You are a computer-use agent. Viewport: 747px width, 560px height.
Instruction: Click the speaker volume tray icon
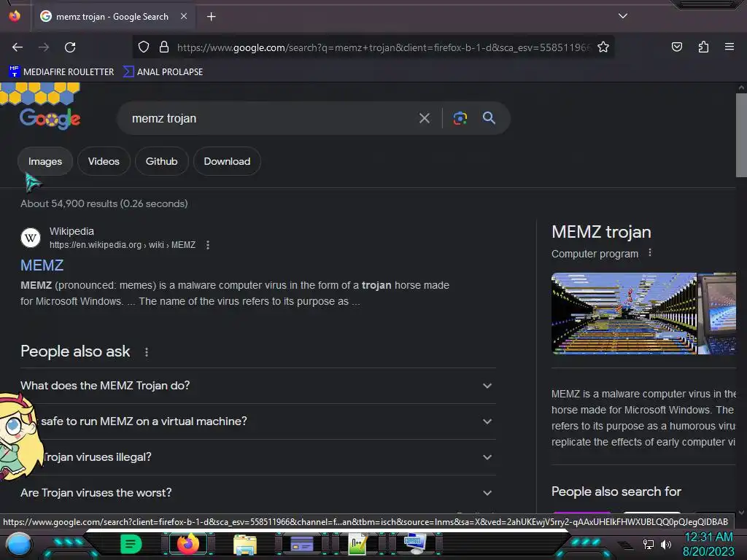tap(666, 544)
